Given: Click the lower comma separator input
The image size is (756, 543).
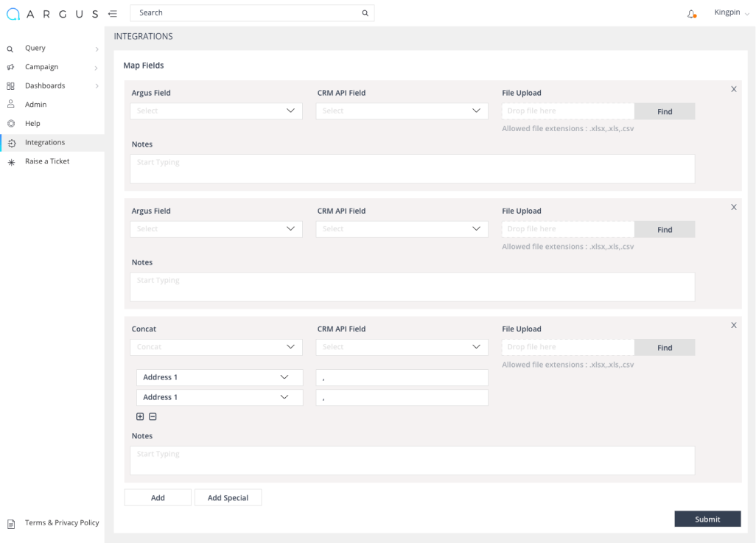Looking at the screenshot, I should (402, 398).
